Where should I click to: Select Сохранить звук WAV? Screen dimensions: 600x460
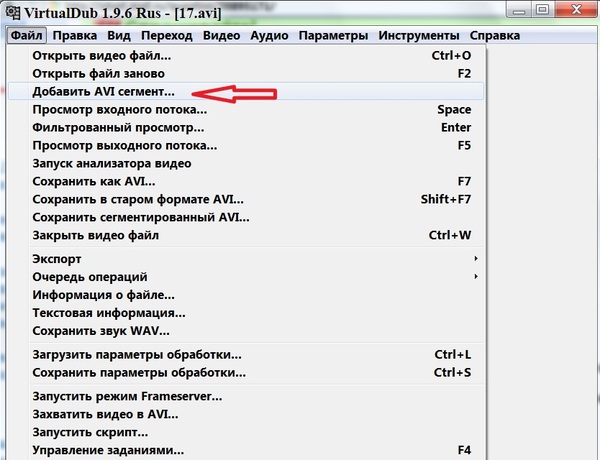point(100,331)
